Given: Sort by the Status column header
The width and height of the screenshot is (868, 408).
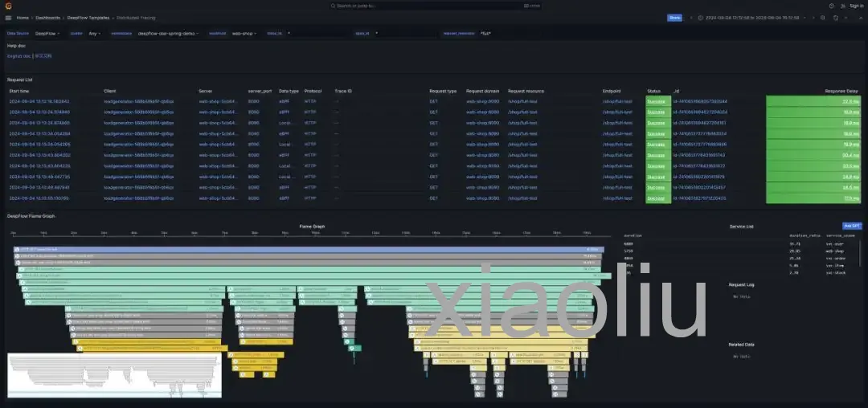Looking at the screenshot, I should pyautogui.click(x=653, y=91).
